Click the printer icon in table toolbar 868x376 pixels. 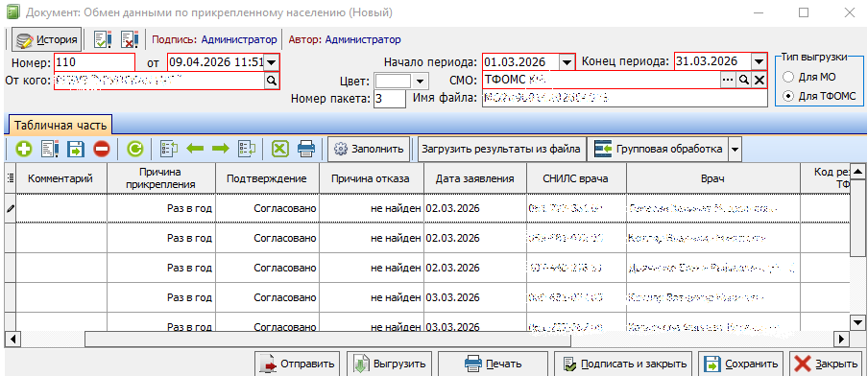coord(306,149)
